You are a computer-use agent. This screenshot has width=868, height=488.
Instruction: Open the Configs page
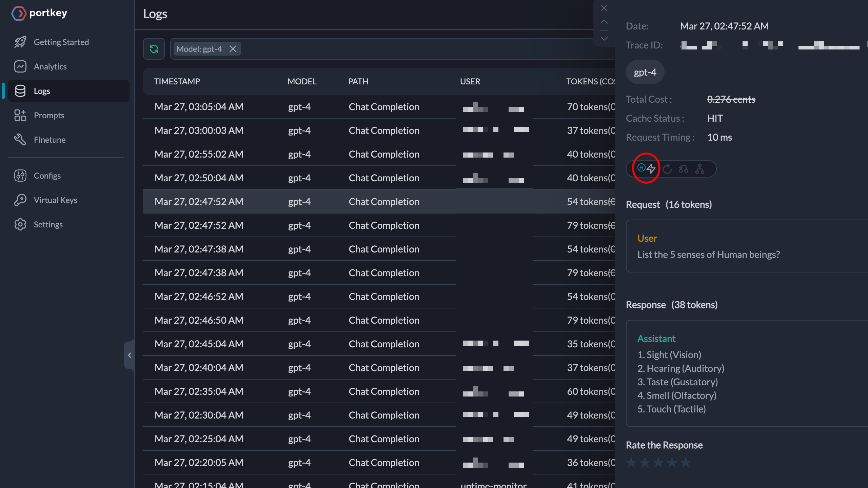coord(47,176)
